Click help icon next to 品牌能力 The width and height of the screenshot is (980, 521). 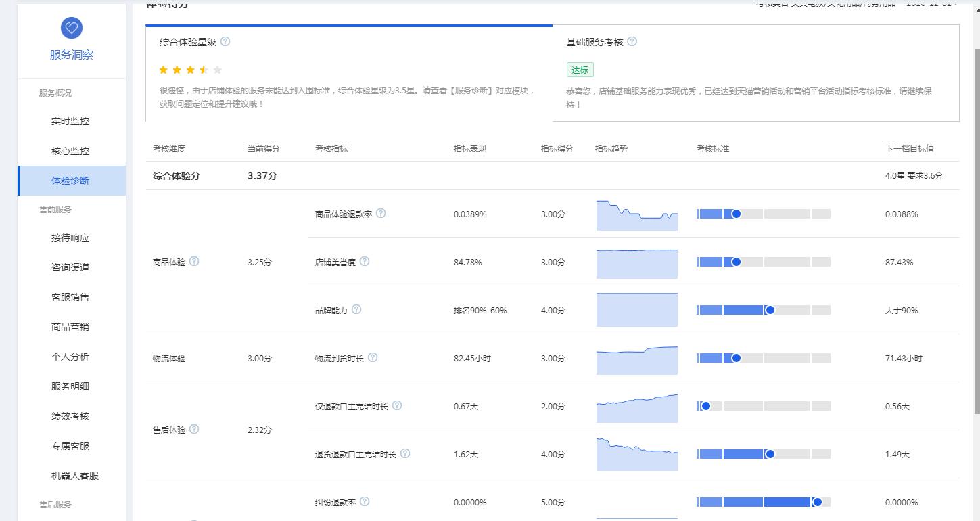click(x=356, y=309)
